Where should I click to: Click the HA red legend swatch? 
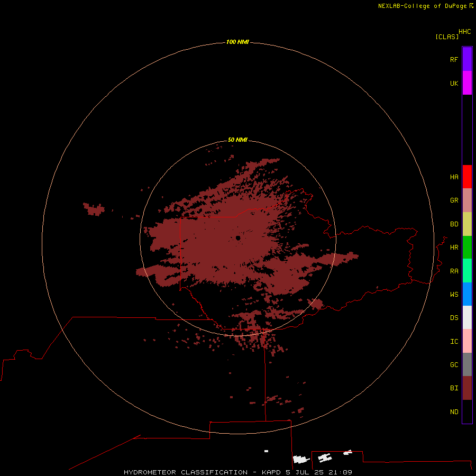coord(467,177)
